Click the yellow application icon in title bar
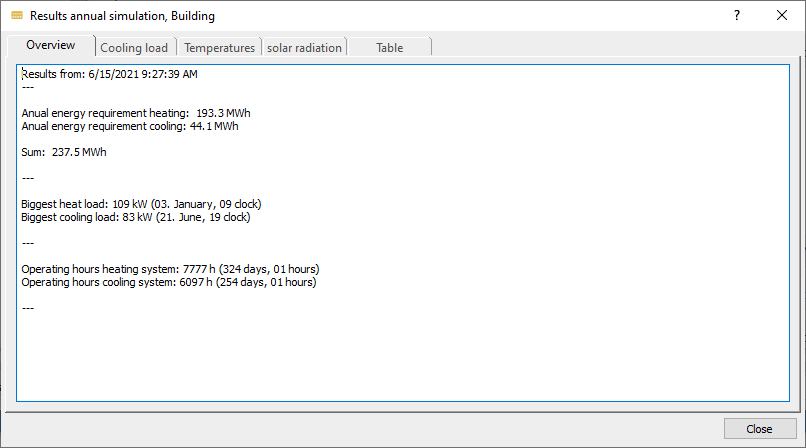Image resolution: width=806 pixels, height=448 pixels. coord(17,15)
